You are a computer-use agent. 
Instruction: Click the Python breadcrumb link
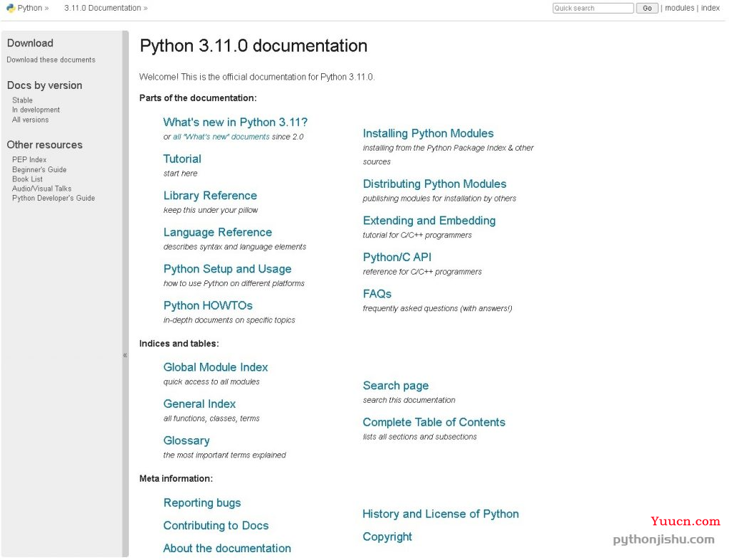click(30, 8)
